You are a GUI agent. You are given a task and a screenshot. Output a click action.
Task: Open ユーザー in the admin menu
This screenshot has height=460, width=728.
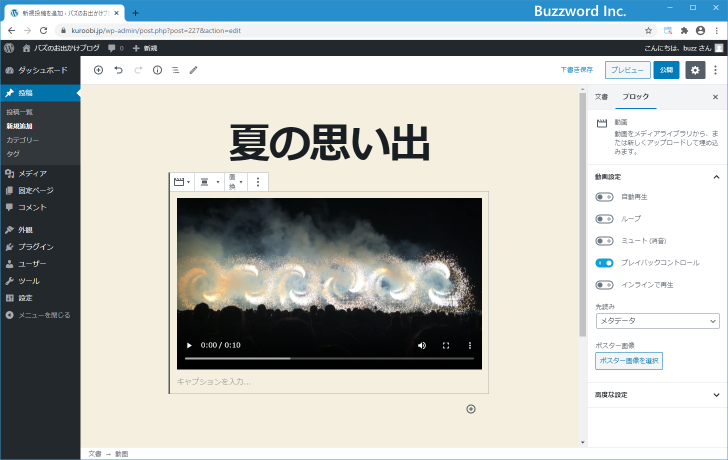click(40, 264)
